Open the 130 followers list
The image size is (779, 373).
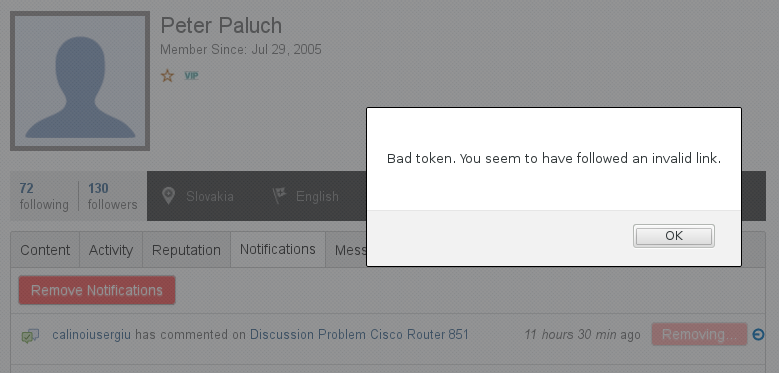pos(112,196)
